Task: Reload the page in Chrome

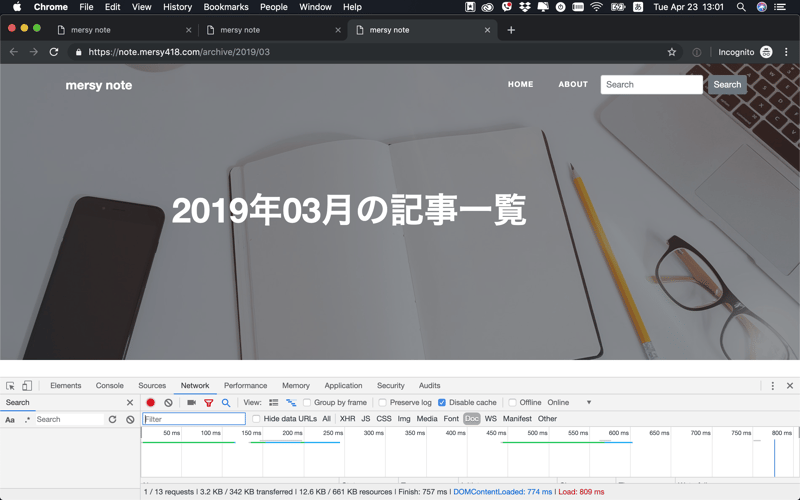Action: pyautogui.click(x=54, y=52)
